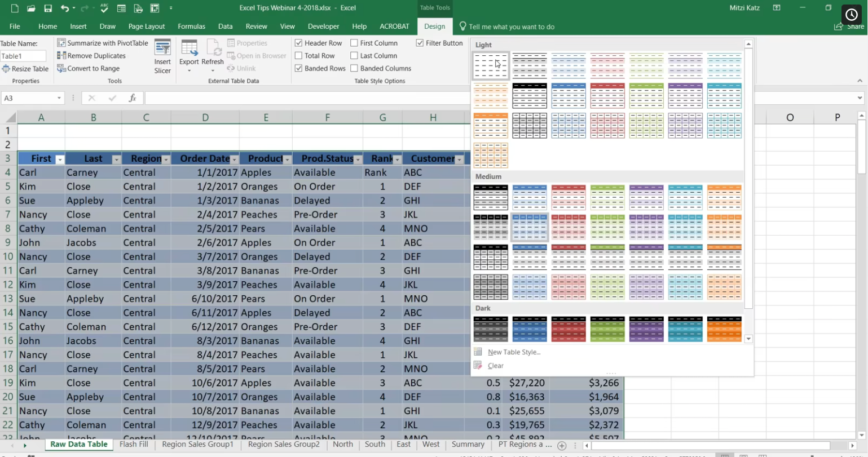Click Clear to remove table style
The height and width of the screenshot is (457, 868).
[496, 365]
